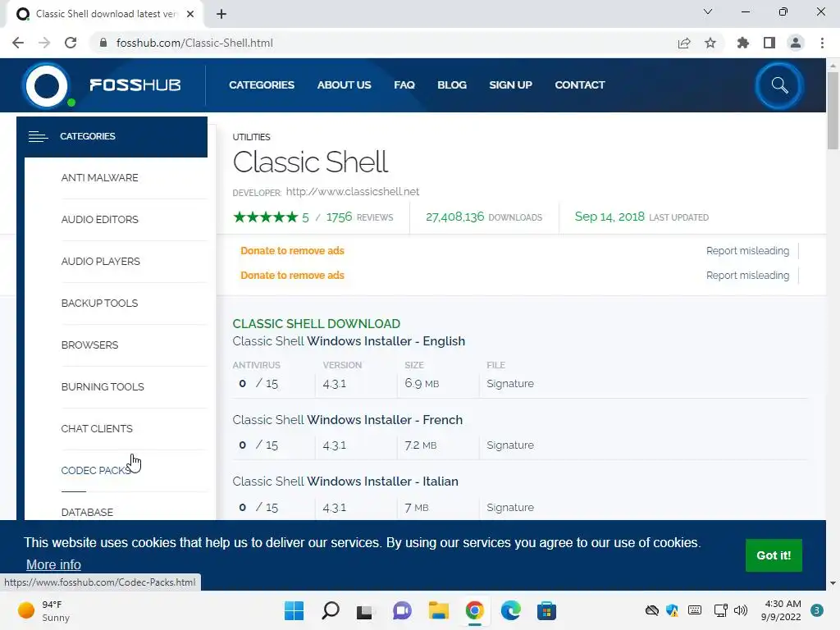Open the BURNING TOOLS category

[103, 387]
